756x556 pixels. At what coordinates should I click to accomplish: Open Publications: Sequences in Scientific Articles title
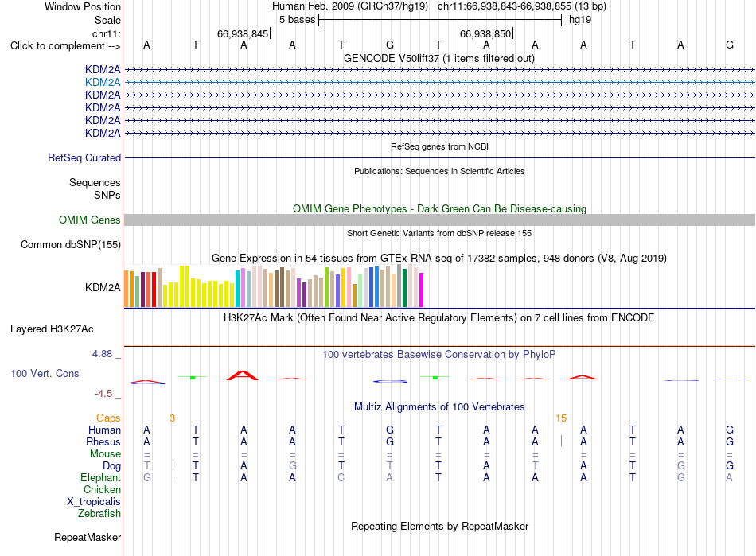(439, 171)
